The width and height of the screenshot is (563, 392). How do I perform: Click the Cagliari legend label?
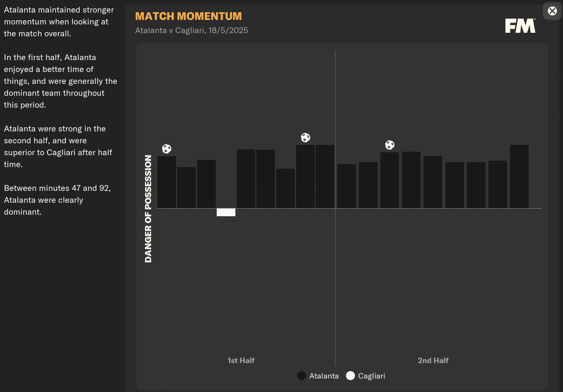[371, 376]
